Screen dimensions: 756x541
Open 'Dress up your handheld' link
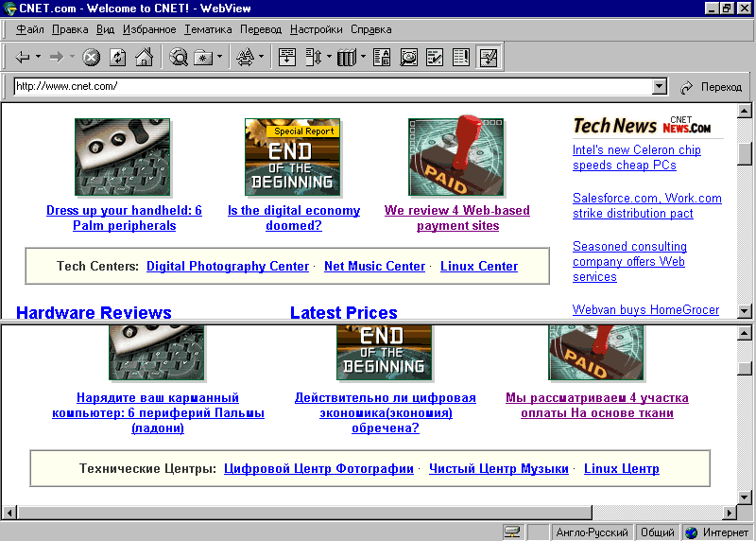click(124, 218)
